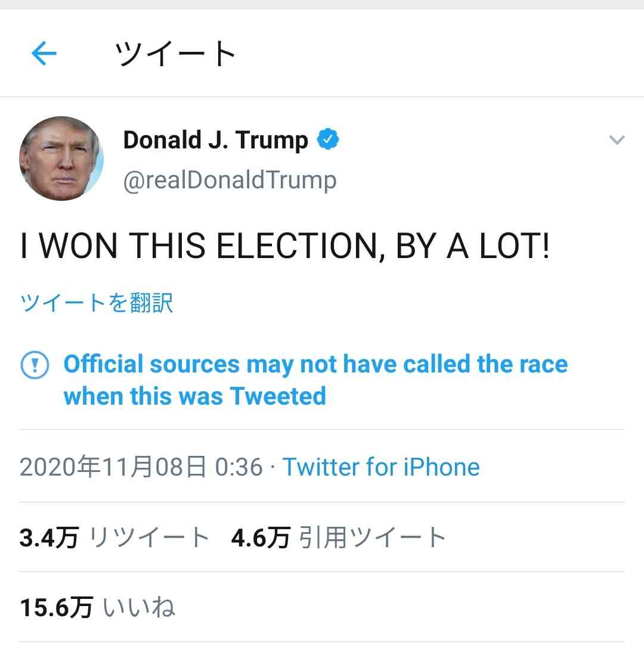Open the 'Official sources may not have called' notice
Viewport: 644px width, 646px height.
315,380
